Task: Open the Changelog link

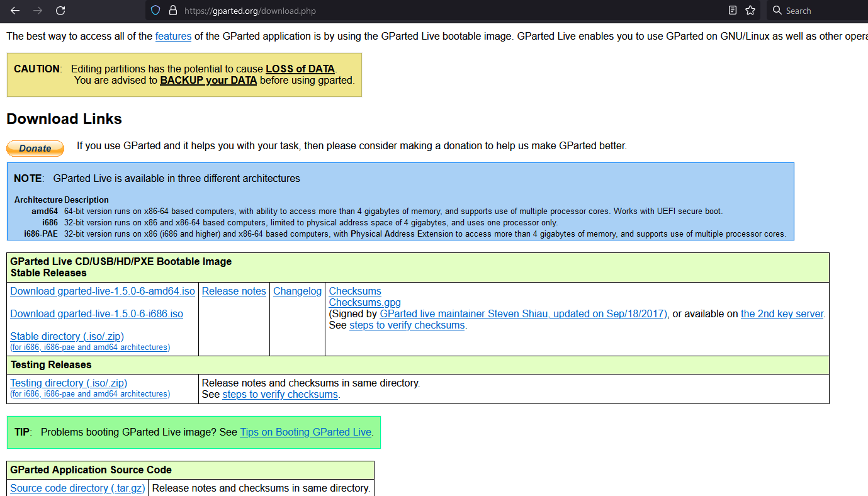Action: (297, 291)
